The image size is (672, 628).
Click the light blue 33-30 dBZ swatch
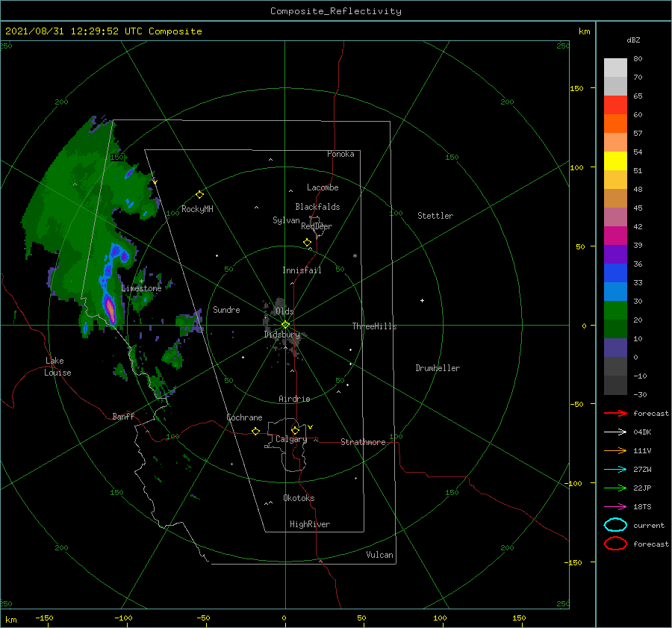point(615,291)
